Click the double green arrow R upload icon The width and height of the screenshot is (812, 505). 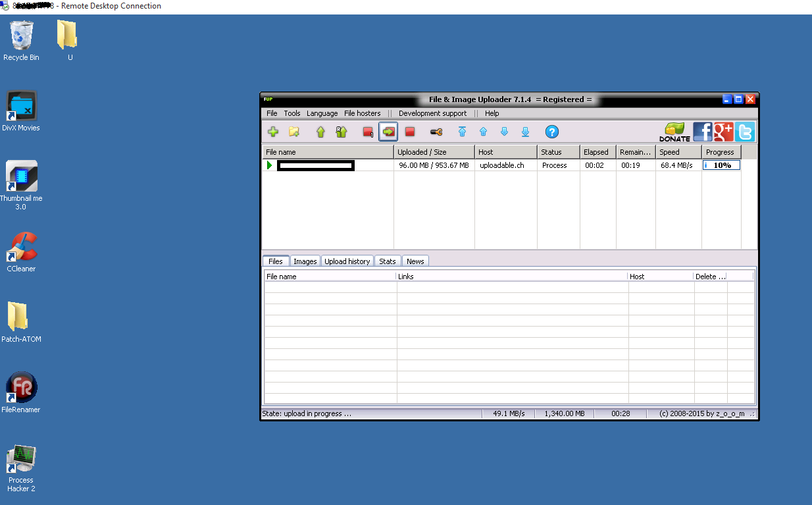click(x=341, y=132)
